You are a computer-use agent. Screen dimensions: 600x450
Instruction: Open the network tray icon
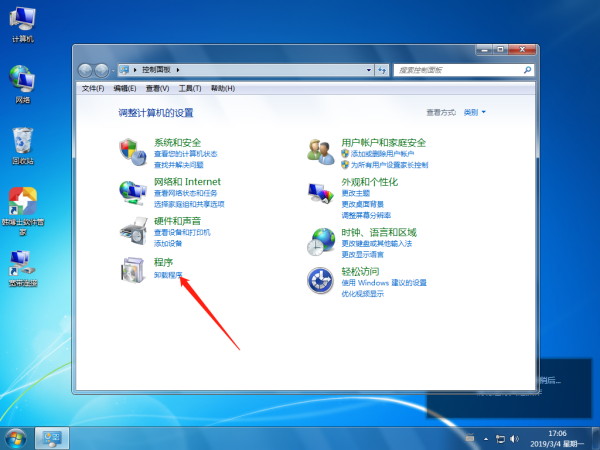[500, 439]
